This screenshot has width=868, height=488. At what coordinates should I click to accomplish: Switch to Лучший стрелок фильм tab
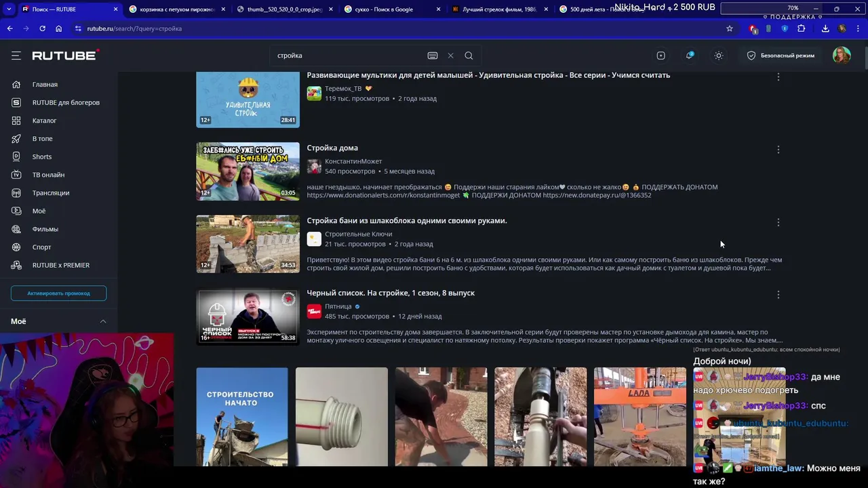[x=500, y=9]
